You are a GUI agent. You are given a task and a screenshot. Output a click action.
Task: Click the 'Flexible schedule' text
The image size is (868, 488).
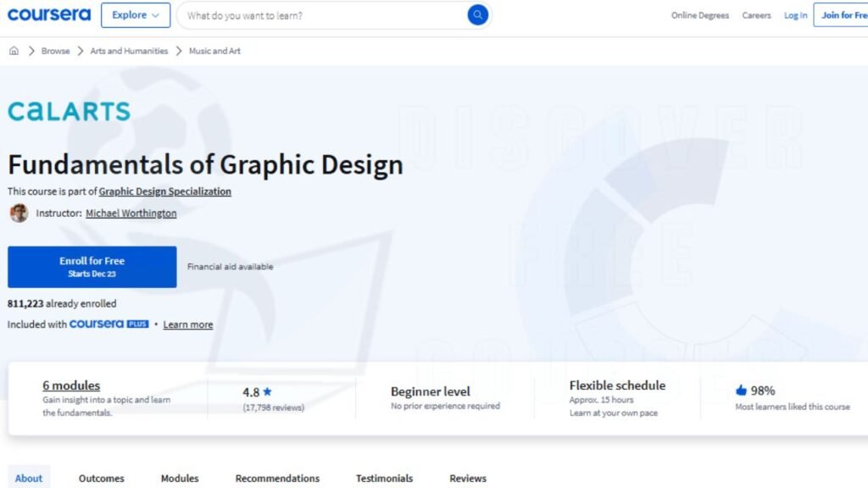tap(617, 385)
